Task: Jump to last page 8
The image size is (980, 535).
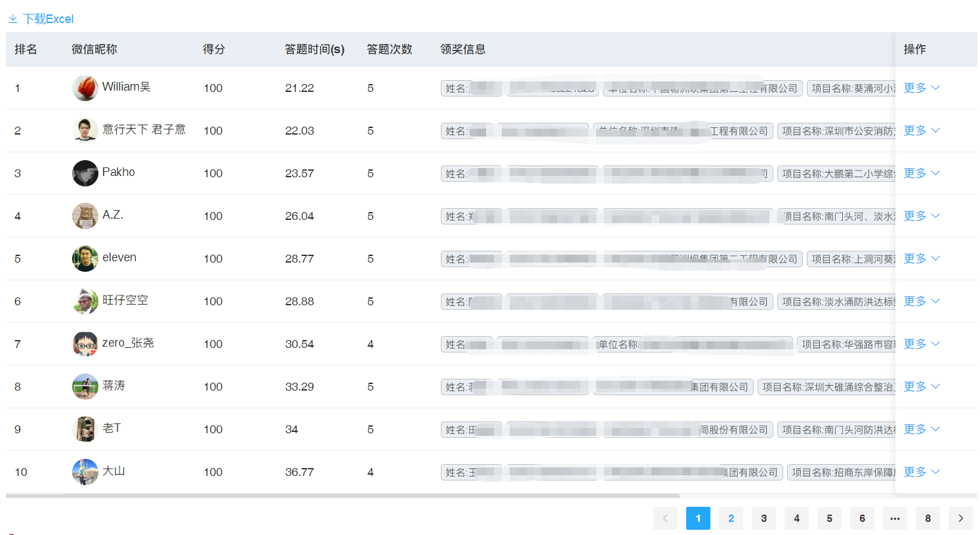Action: coord(928,519)
